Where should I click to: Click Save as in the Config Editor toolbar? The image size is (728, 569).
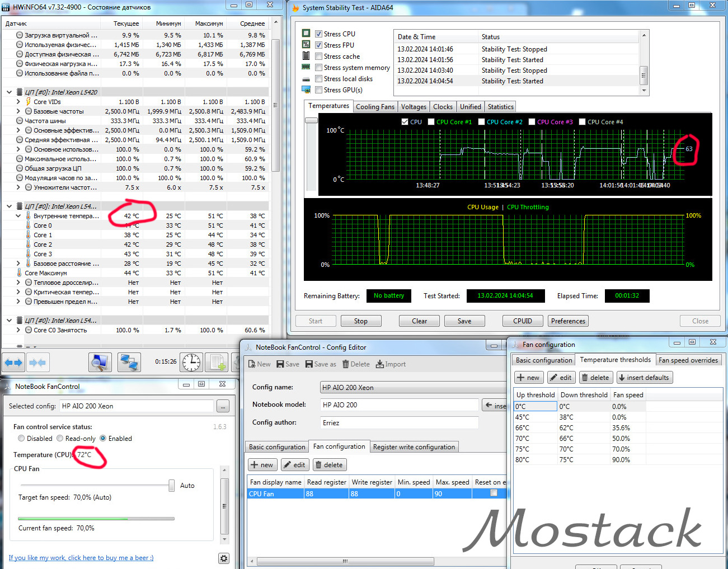click(321, 364)
